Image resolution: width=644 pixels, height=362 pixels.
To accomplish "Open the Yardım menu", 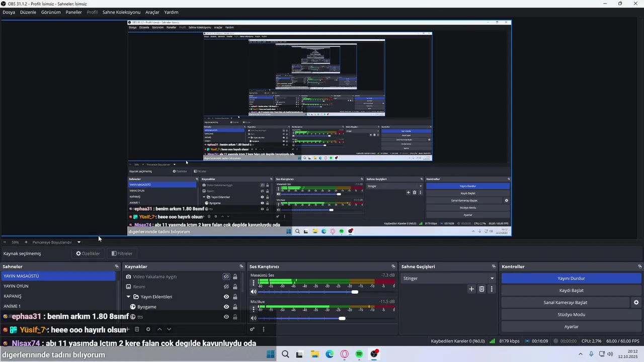I will click(171, 12).
